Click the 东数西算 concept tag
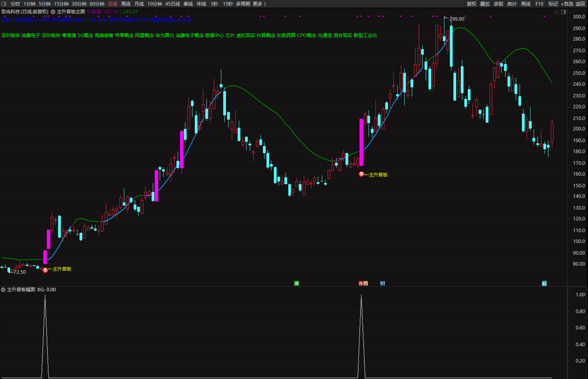588x379 pixels. (x=286, y=35)
